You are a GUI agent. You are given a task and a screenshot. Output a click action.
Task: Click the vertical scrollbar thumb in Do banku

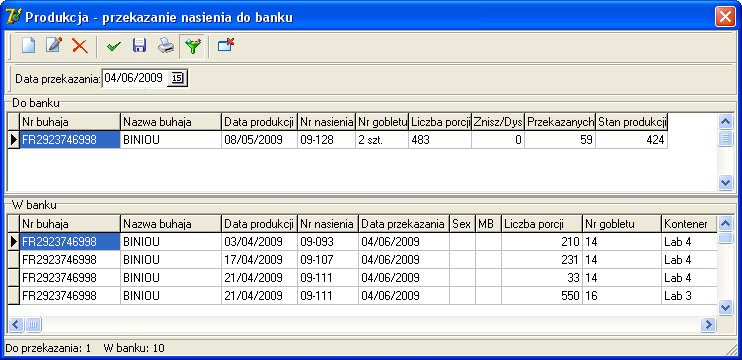tap(725, 139)
